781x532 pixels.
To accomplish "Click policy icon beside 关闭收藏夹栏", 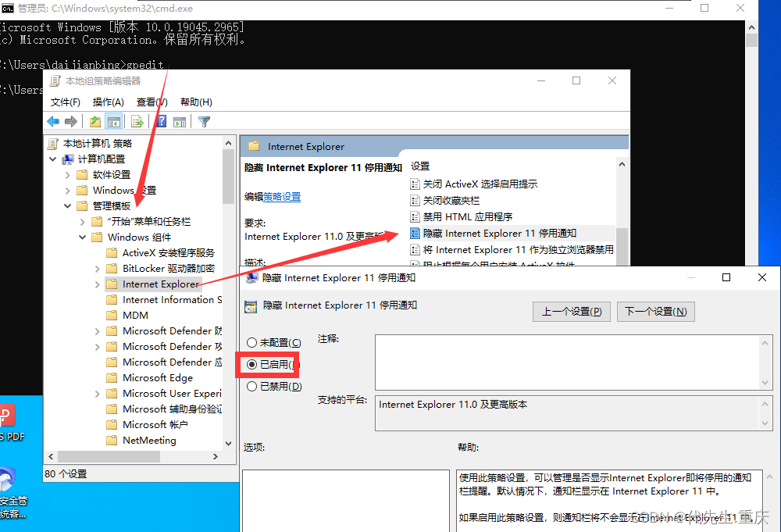I will click(415, 201).
